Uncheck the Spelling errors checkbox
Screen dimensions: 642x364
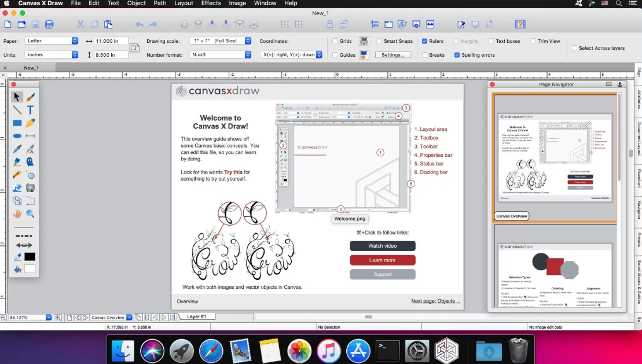pyautogui.click(x=457, y=55)
